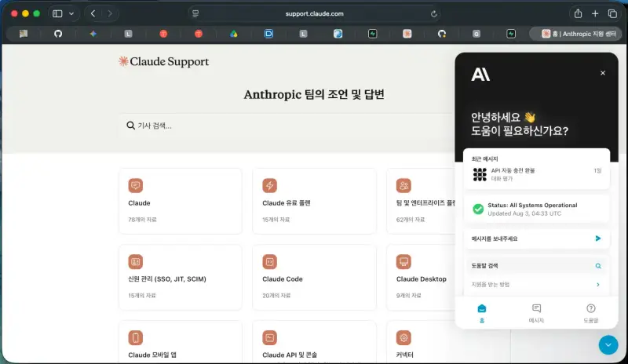Open 지원을 받는 방법 help article
This screenshot has width=628, height=364.
pyautogui.click(x=536, y=285)
